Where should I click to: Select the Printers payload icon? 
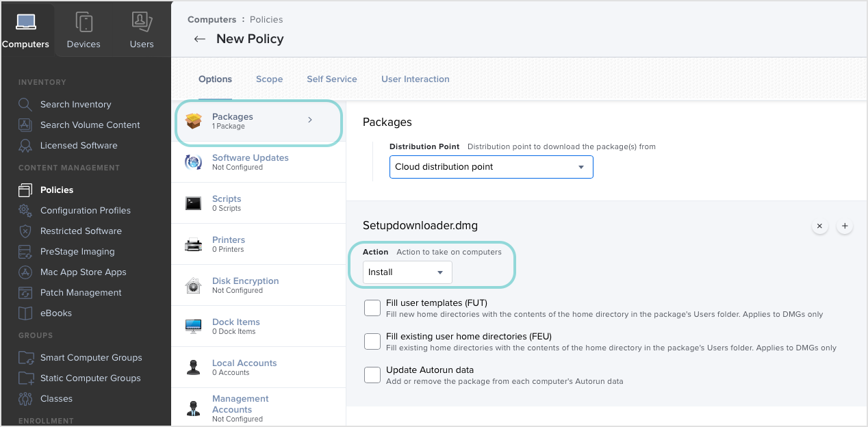click(193, 244)
